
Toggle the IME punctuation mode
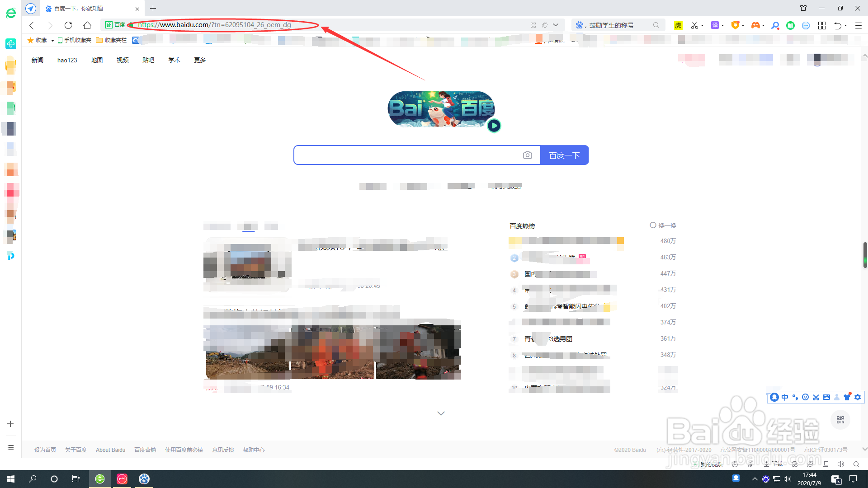(x=795, y=397)
